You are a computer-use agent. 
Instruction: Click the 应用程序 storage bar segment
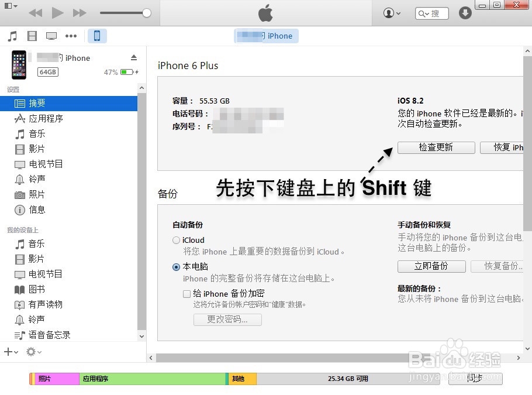pos(153,379)
